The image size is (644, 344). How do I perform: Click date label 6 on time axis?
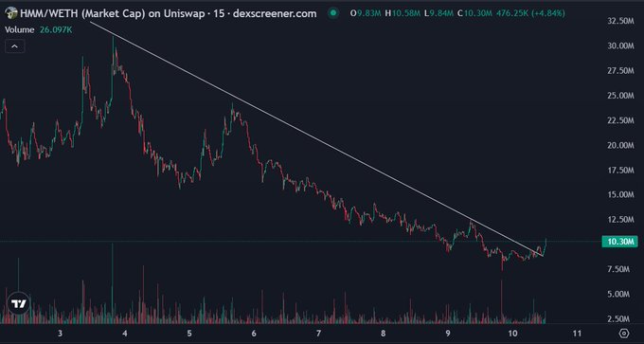(x=254, y=333)
